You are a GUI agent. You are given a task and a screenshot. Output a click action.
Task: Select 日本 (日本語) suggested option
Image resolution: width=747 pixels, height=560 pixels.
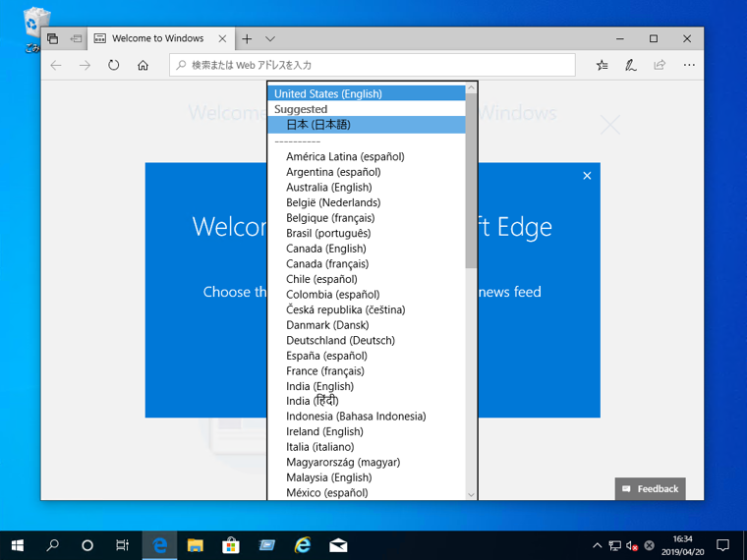(x=367, y=125)
